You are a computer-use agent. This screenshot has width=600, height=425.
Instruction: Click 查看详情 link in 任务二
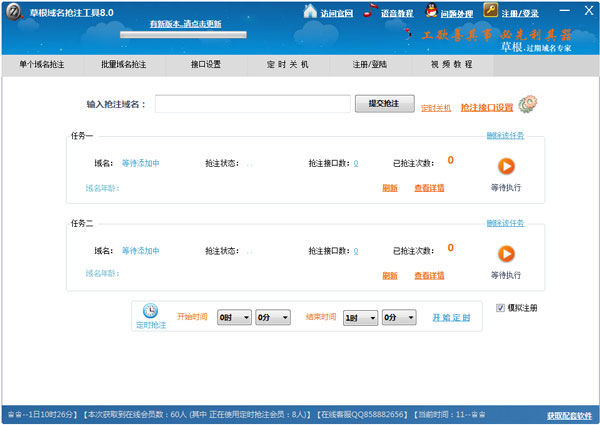(x=429, y=275)
